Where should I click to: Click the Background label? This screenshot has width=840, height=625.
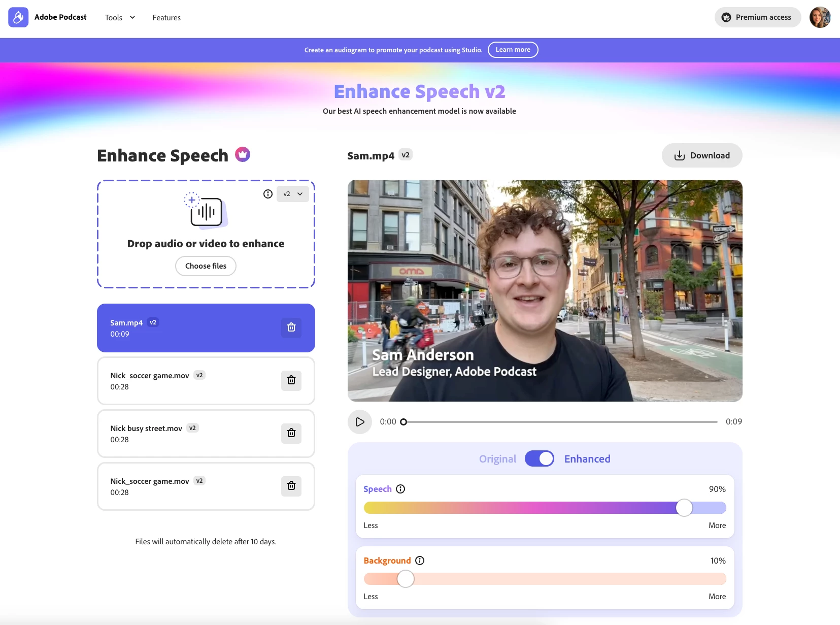tap(387, 561)
